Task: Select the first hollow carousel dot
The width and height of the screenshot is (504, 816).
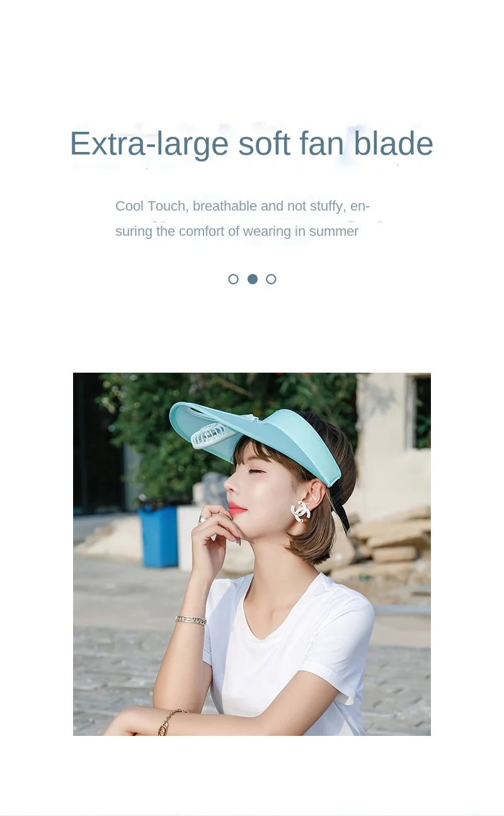Action: pos(233,279)
